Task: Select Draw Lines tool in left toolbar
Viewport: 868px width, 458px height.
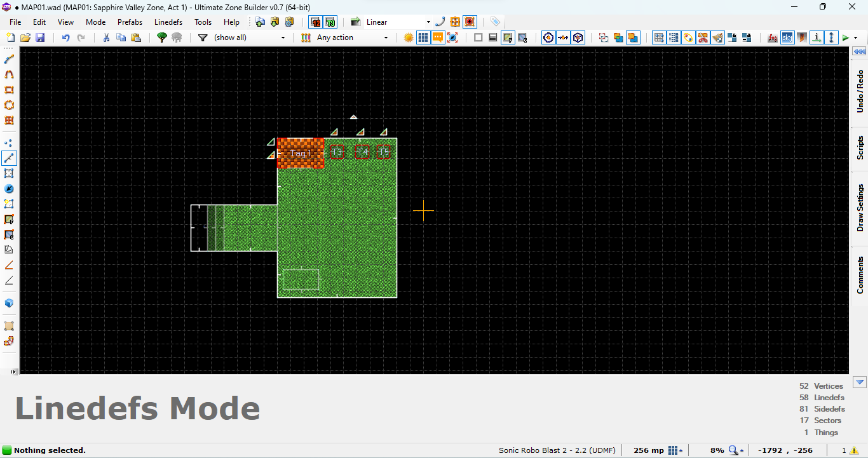Action: click(x=9, y=60)
